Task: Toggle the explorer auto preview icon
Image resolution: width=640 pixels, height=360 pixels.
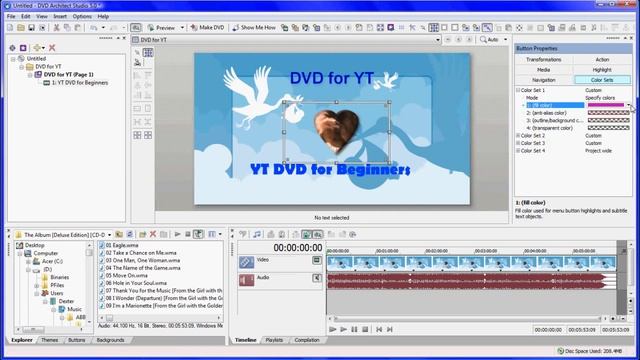Action: pyautogui.click(x=198, y=234)
